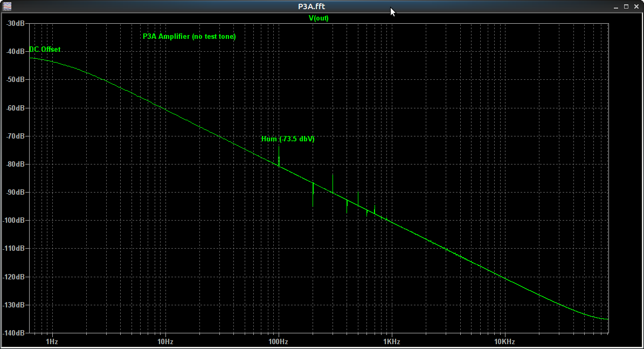The width and height of the screenshot is (644, 349).
Task: Click the -100dB vertical axis label
Action: pyautogui.click(x=14, y=220)
